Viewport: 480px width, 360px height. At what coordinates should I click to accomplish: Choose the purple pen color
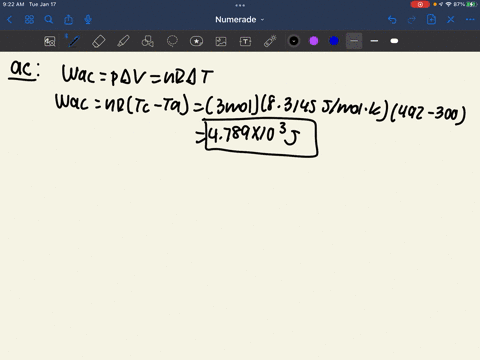coord(314,41)
